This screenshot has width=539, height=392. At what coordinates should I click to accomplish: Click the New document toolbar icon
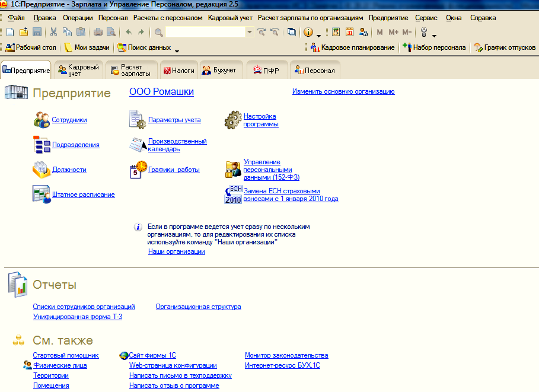coord(10,32)
